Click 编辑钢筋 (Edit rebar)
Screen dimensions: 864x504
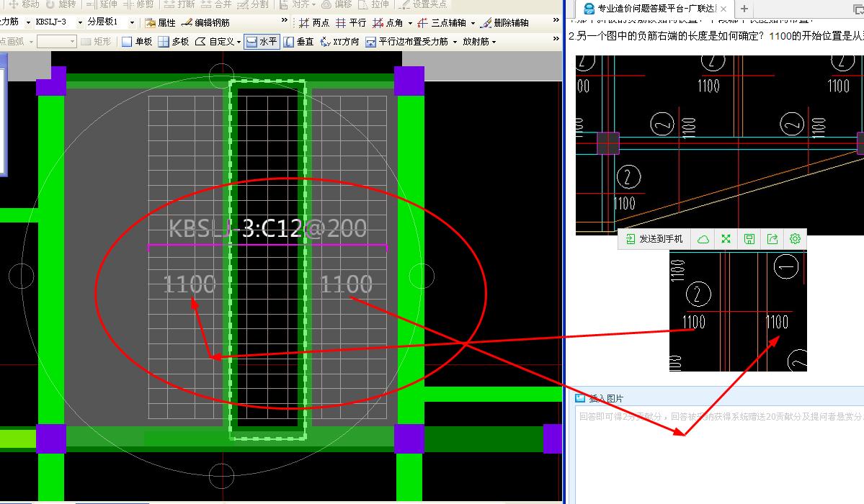205,22
